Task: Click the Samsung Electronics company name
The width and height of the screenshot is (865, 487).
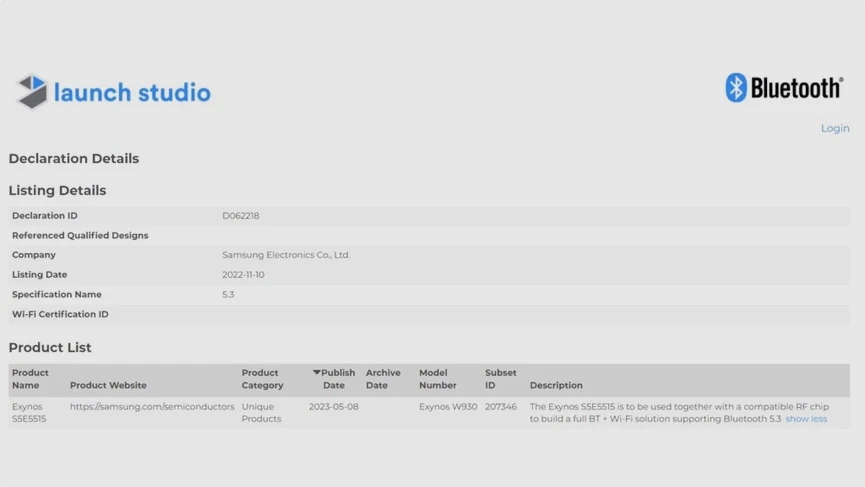Action: 286,255
